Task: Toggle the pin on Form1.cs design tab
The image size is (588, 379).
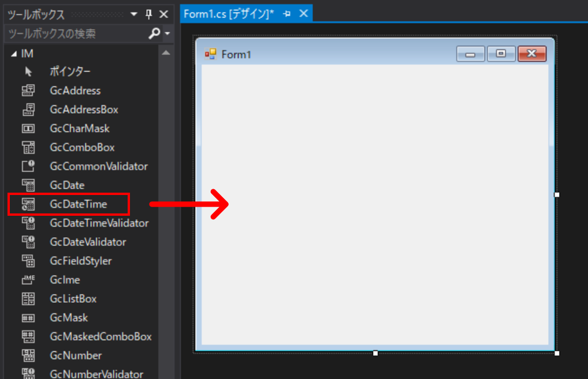Action: pos(287,14)
